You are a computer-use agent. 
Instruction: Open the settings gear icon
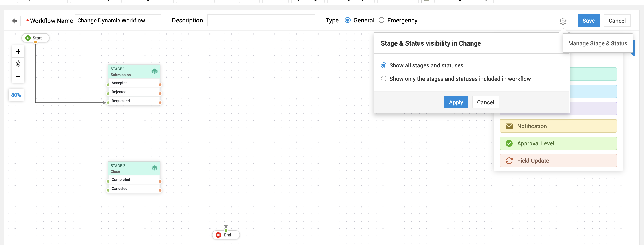point(563,21)
